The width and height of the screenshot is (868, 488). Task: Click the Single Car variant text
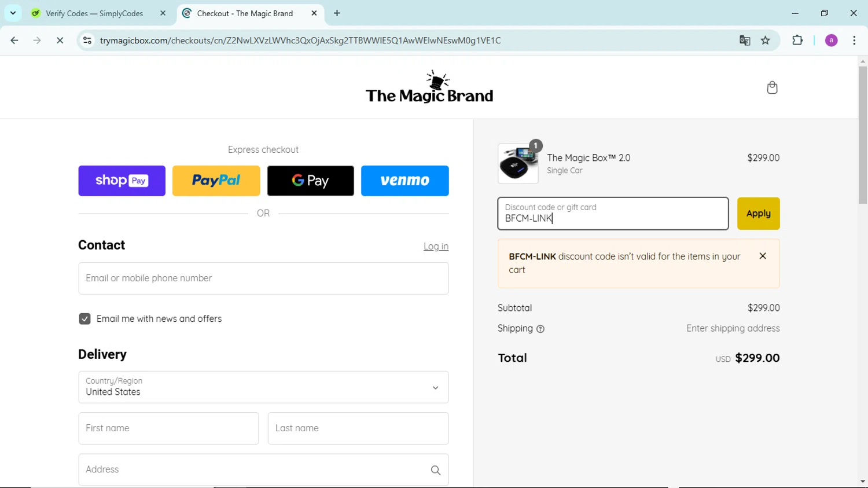coord(565,171)
